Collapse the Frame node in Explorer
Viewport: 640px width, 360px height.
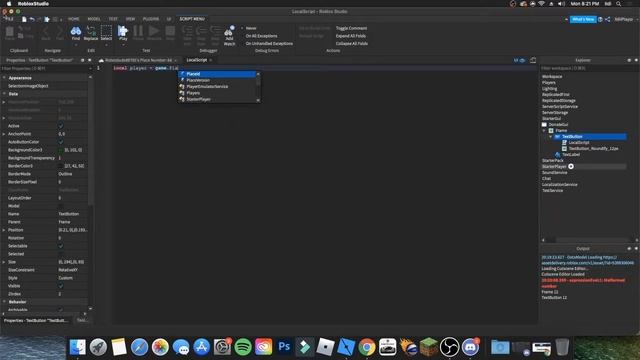point(544,131)
